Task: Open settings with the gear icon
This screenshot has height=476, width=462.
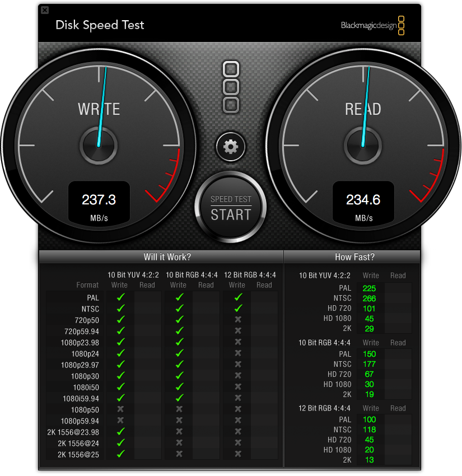Action: 231,147
